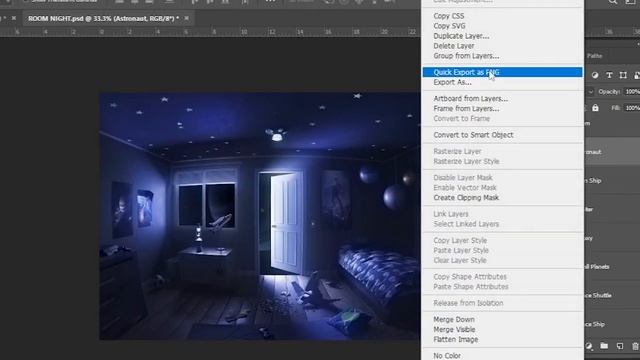This screenshot has width=640, height=360.
Task: Select the Space Ship layer row
Action: [x=612, y=324]
